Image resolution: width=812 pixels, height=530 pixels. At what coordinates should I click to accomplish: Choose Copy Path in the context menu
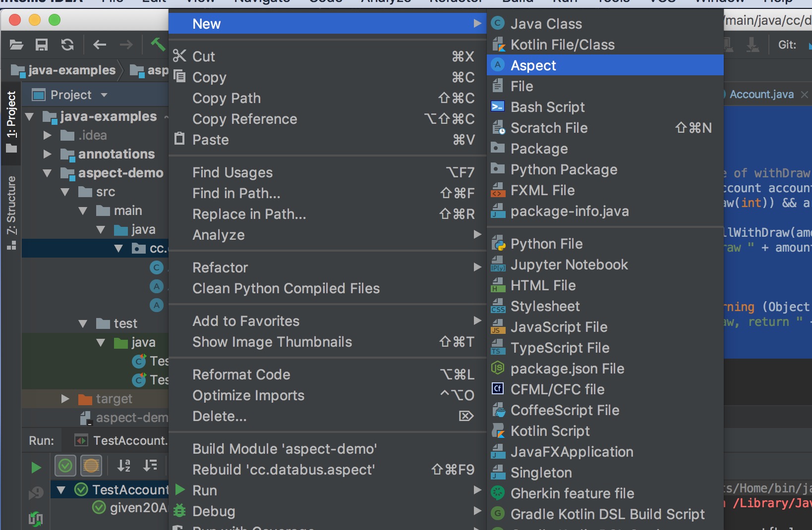[227, 98]
